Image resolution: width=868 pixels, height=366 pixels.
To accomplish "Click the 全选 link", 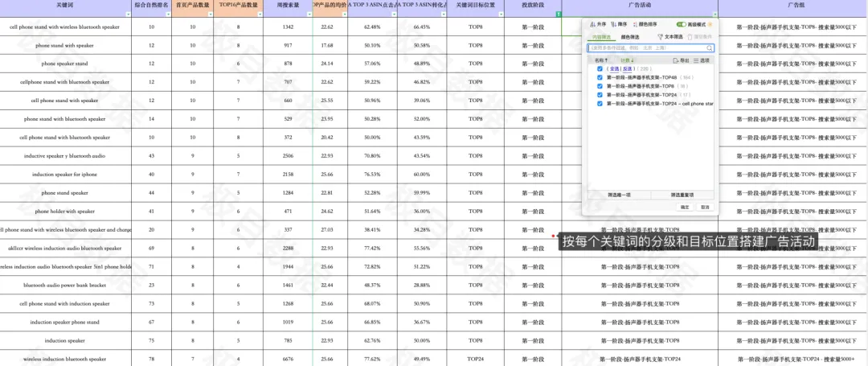I will (x=614, y=68).
